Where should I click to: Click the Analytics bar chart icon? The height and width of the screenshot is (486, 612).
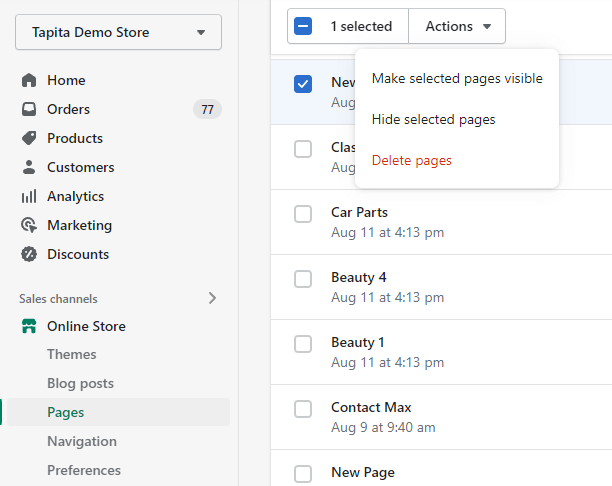(29, 196)
